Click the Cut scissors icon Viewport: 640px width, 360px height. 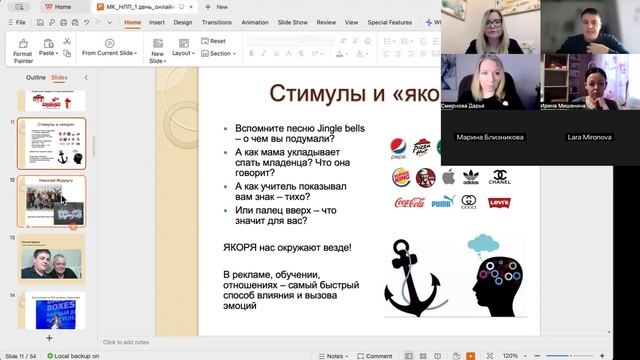click(x=67, y=41)
